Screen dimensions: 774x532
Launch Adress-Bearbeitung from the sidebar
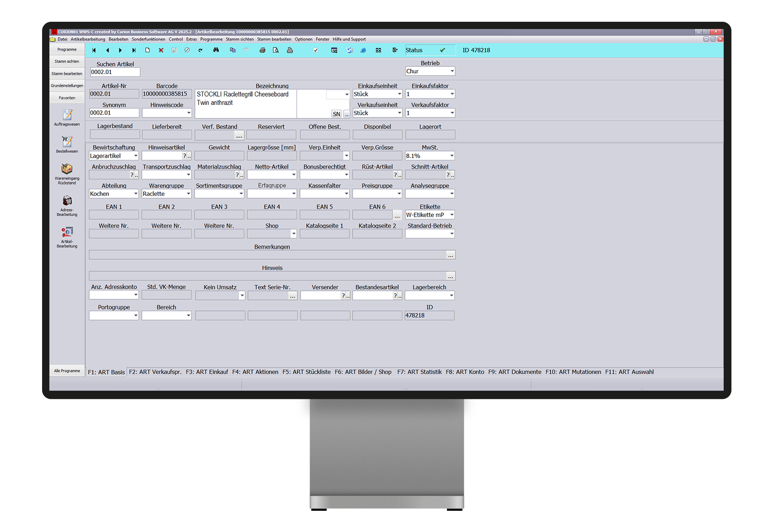(x=67, y=201)
